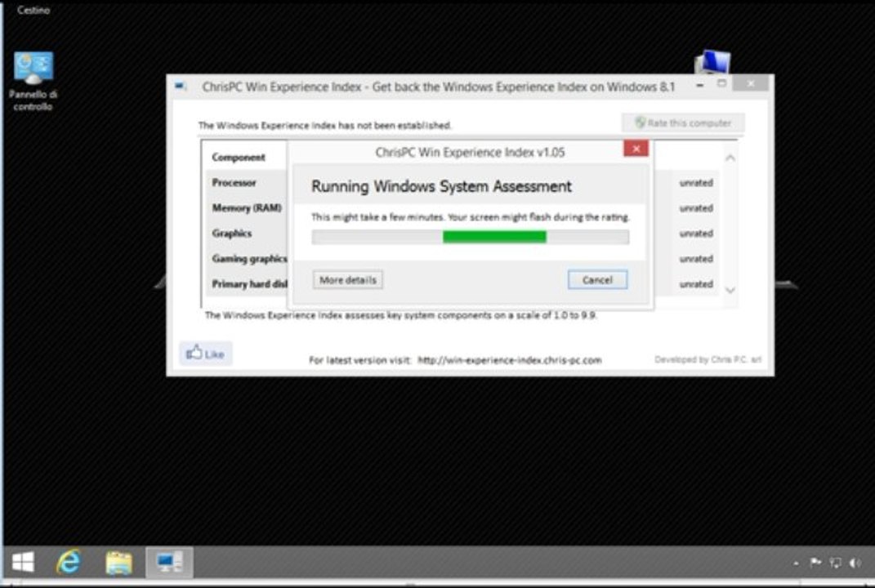The image size is (875, 588).
Task: Select the ChrisPC app icon in the taskbar
Action: [x=170, y=562]
